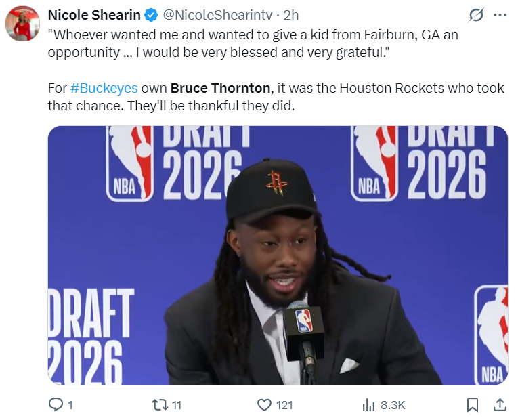The width and height of the screenshot is (518, 420).
Task: Open Nicole Shearin's profile avatar
Action: 22,24
